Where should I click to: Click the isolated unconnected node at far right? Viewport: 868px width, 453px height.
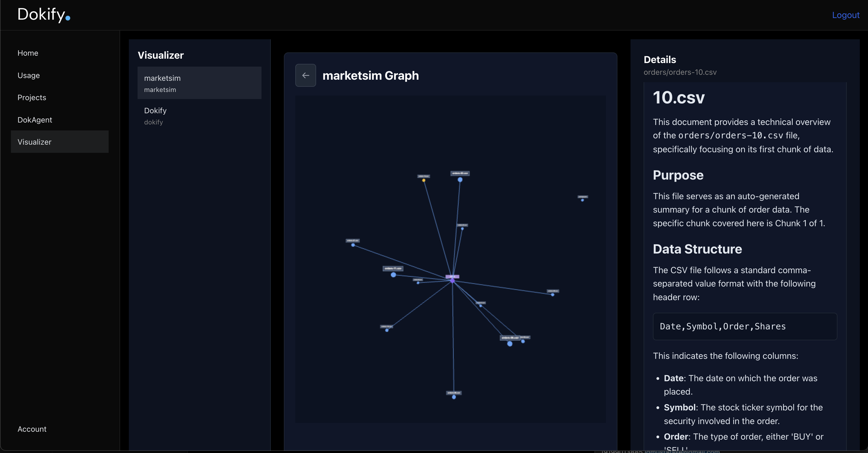[x=582, y=200]
